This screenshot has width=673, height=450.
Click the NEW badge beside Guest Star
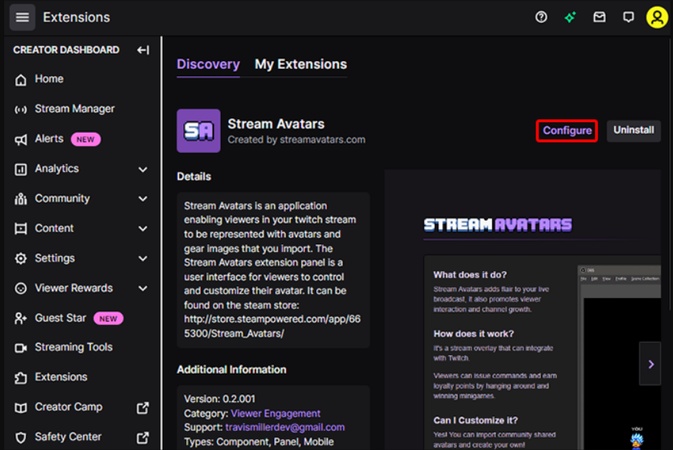pyautogui.click(x=108, y=319)
